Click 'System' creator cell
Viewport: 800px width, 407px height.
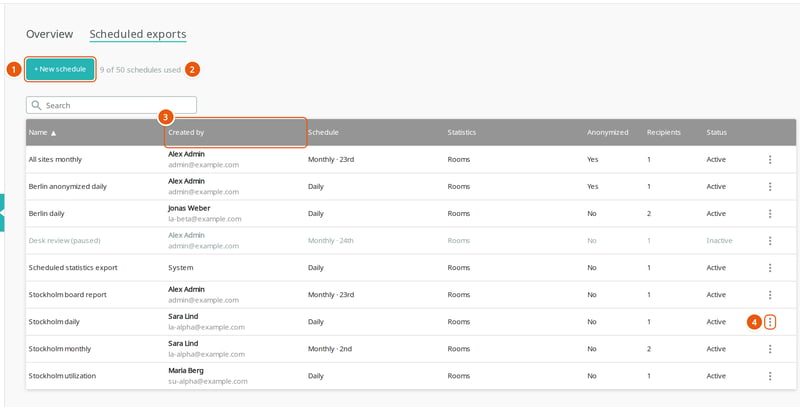pos(181,268)
